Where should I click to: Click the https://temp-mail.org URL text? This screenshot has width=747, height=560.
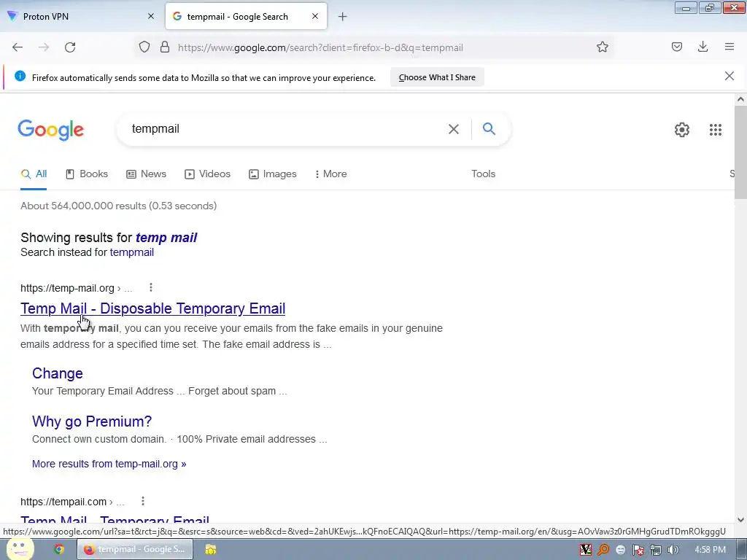click(x=67, y=288)
